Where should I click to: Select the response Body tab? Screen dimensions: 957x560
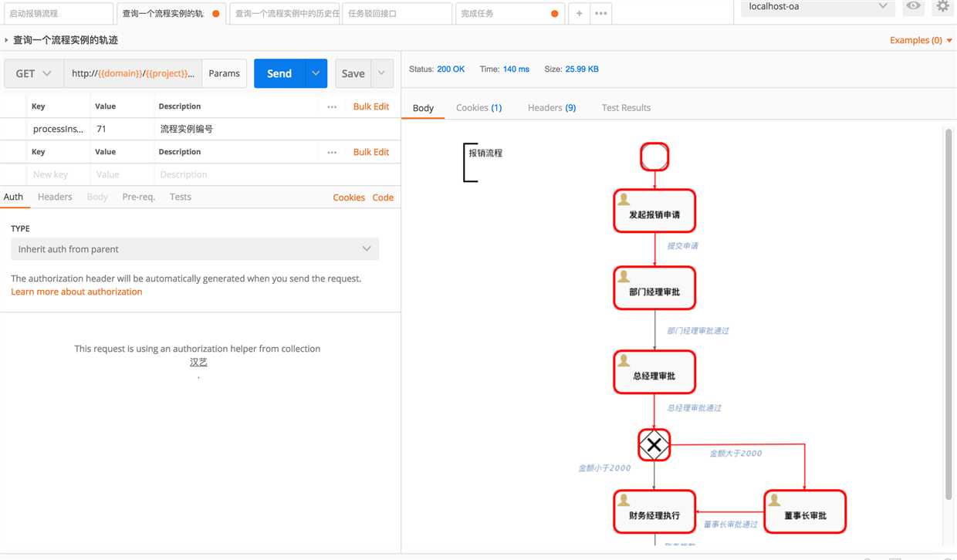423,108
